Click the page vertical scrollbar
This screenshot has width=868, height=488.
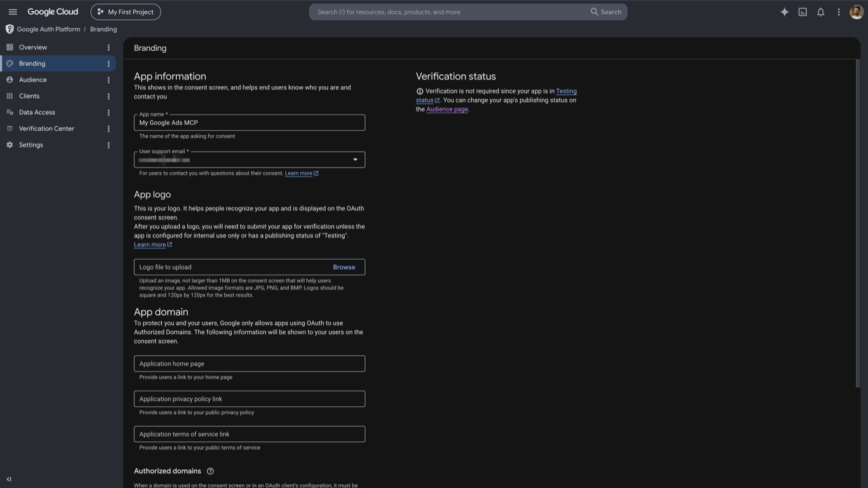858,223
